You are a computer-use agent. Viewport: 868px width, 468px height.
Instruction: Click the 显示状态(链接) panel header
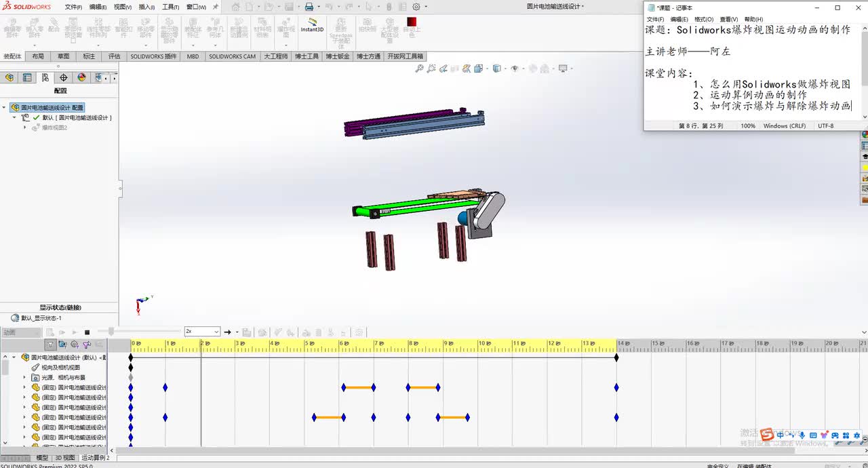click(60, 307)
